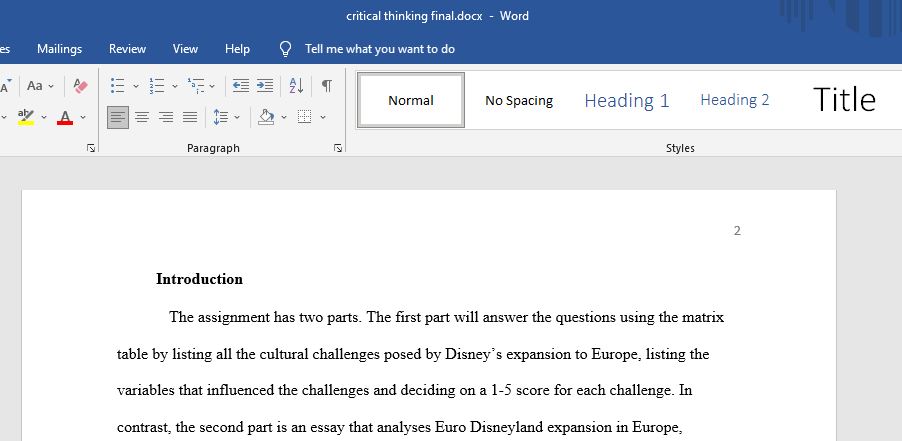Toggle Show/Hide paragraph marks
Screen dimensions: 902x441
click(x=326, y=86)
